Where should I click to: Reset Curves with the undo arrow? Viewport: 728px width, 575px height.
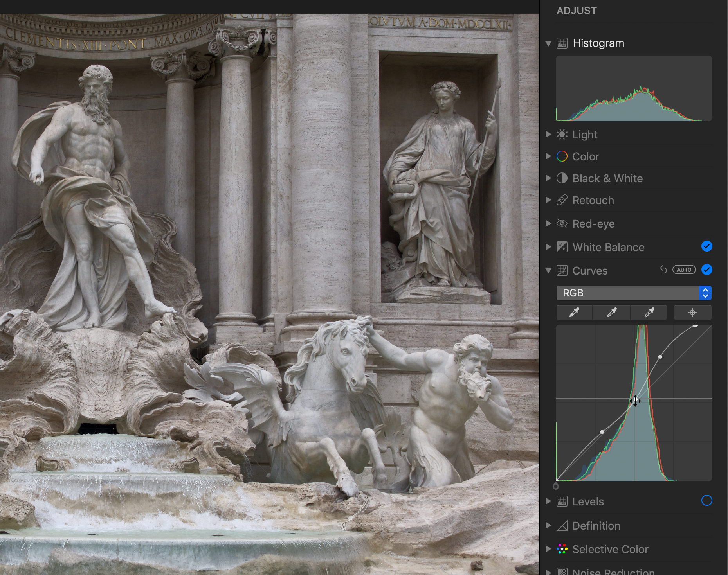pos(663,270)
